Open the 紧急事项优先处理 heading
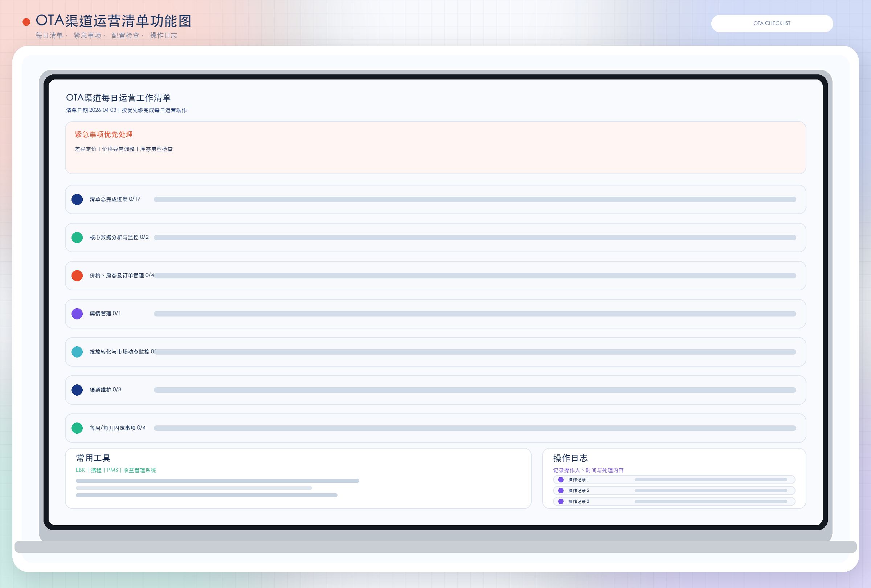Image resolution: width=871 pixels, height=588 pixels. pyautogui.click(x=104, y=135)
